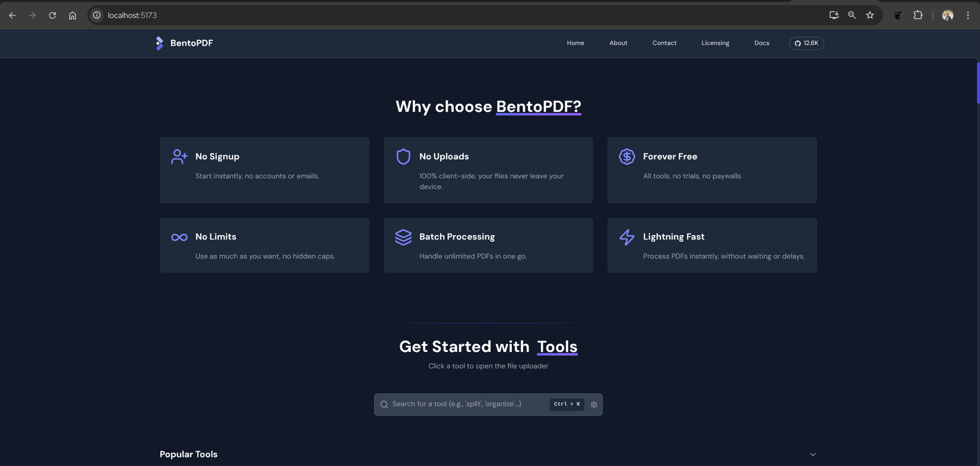Reload the page with refresh icon
The width and height of the screenshot is (980, 466).
click(52, 15)
